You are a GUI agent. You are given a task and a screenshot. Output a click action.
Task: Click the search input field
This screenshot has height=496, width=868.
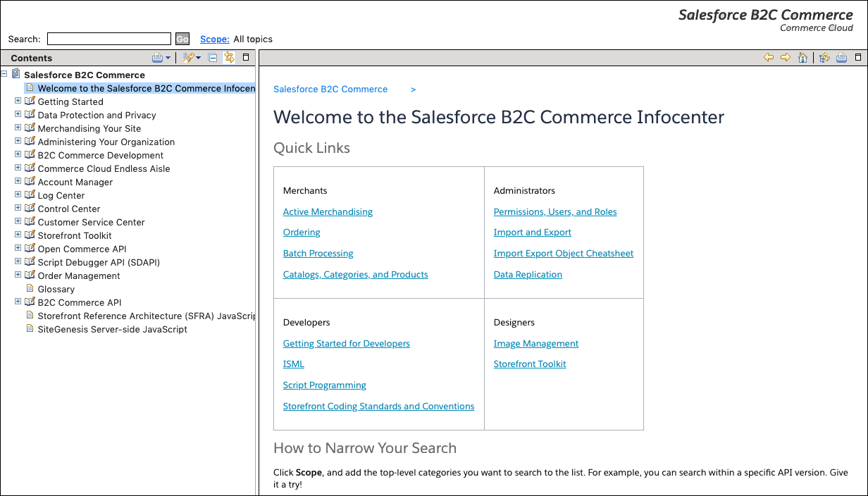click(109, 39)
